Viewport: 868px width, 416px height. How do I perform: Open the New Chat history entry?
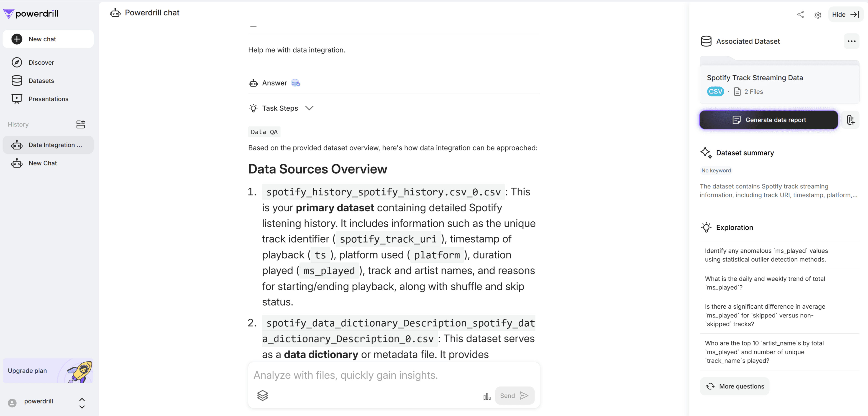coord(48,163)
